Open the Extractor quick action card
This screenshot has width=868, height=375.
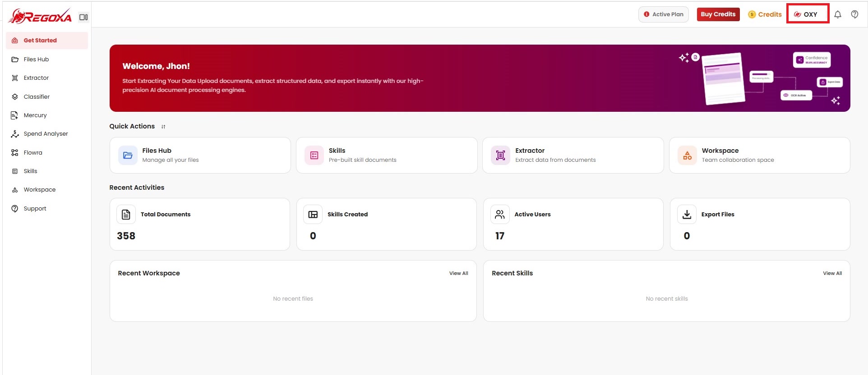573,155
